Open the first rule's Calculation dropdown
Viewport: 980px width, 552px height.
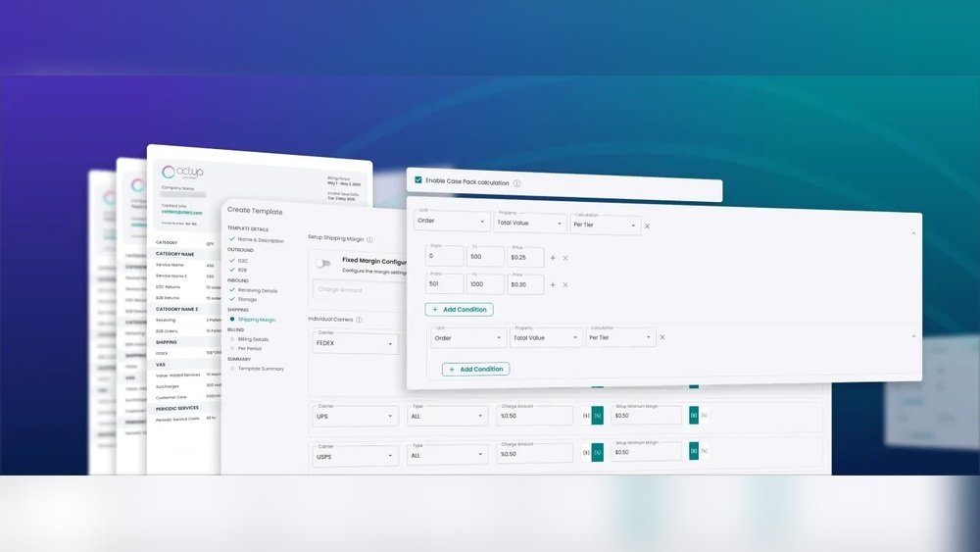tap(605, 226)
